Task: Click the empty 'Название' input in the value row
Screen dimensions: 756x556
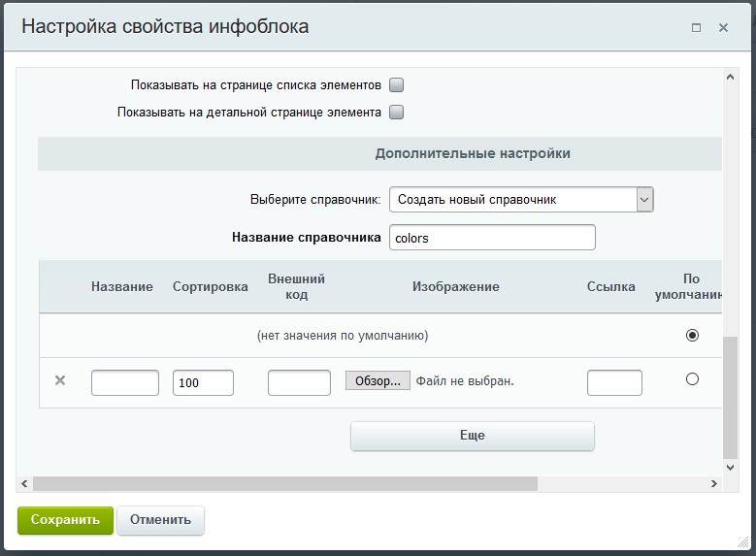Action: 125,383
